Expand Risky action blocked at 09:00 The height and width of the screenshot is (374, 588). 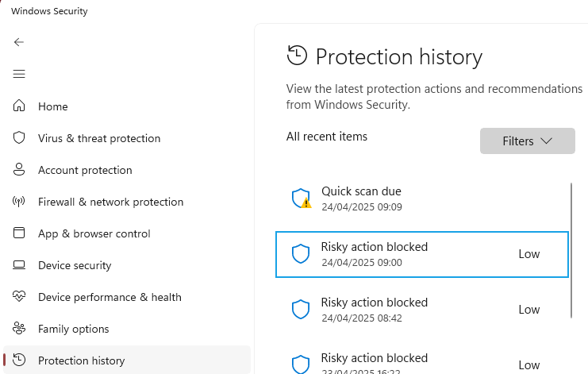click(422, 255)
